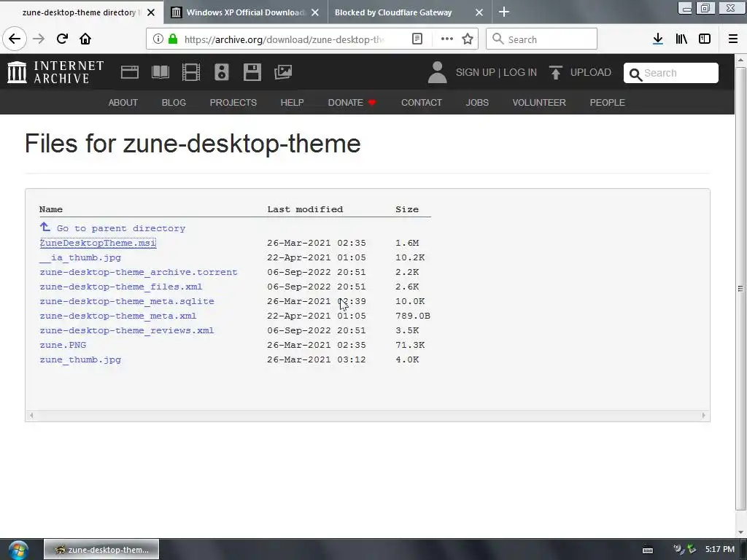This screenshot has width=747, height=560.
Task: Open the Software floppy disk icon
Action: (252, 72)
